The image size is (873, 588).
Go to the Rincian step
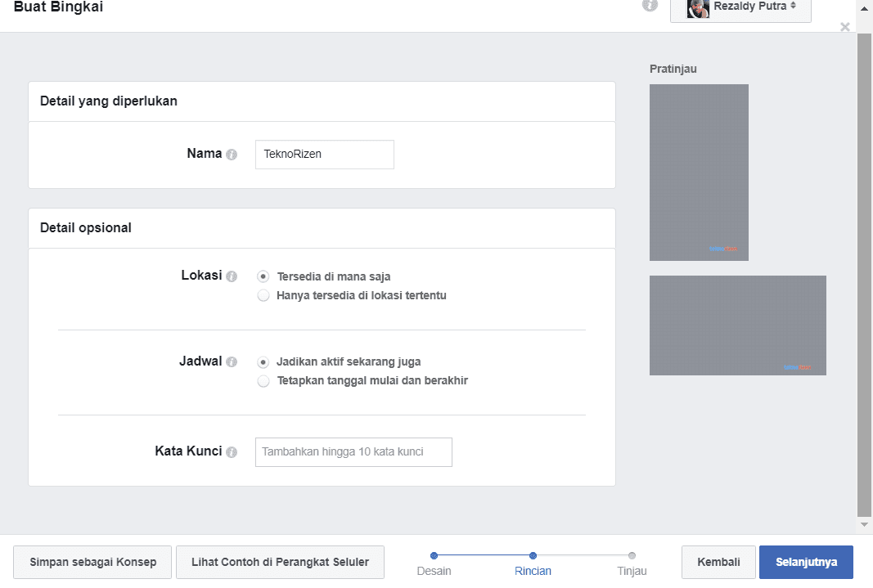[533, 563]
